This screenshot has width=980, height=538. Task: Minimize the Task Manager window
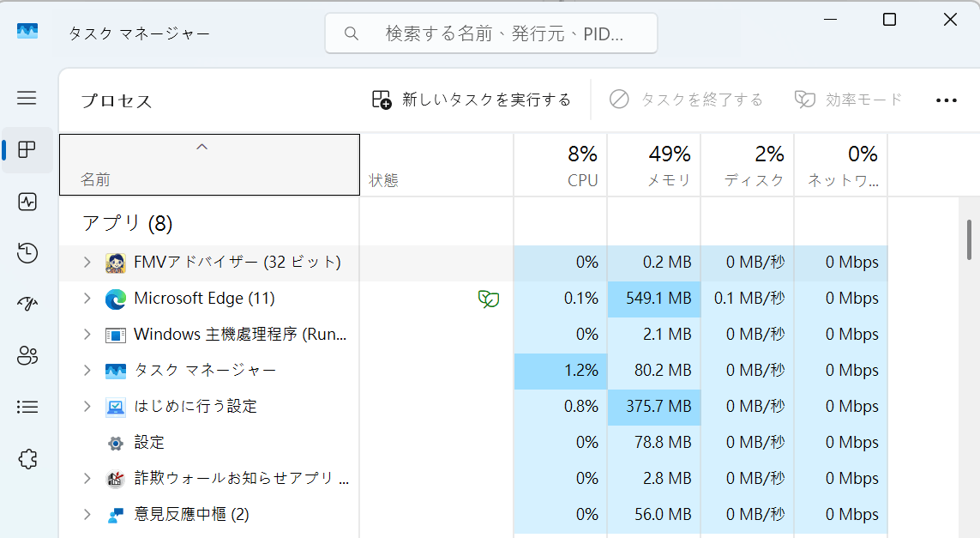830,20
